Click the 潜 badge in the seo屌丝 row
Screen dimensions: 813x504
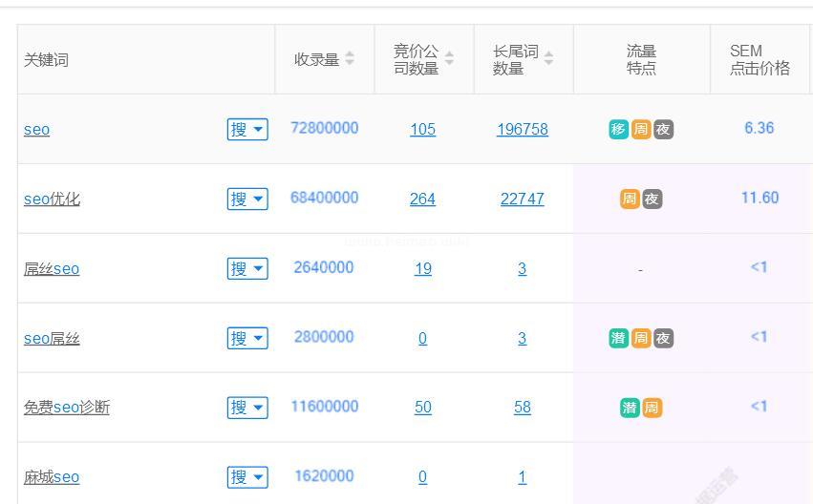click(x=619, y=338)
